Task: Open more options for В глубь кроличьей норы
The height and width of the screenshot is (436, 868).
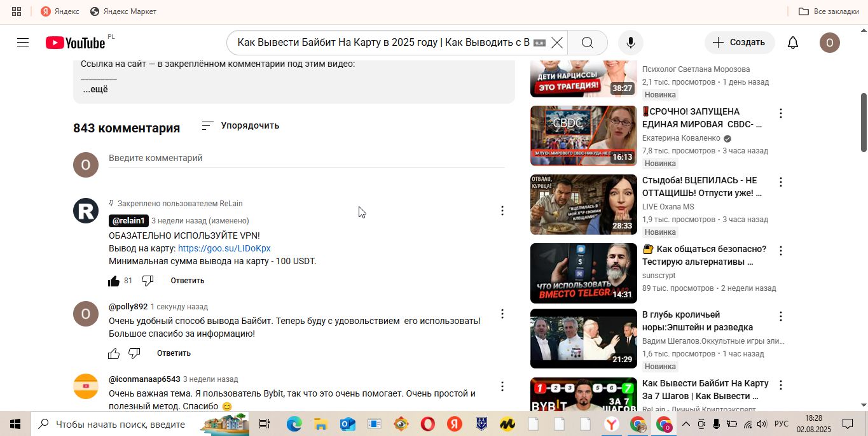Action: [x=781, y=316]
